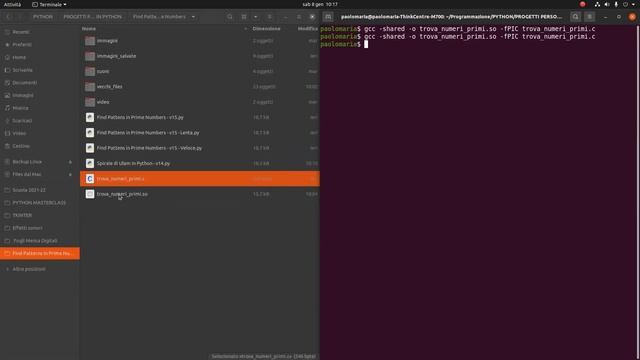
Task: Eject the Backup Linux drive
Action: point(70,162)
